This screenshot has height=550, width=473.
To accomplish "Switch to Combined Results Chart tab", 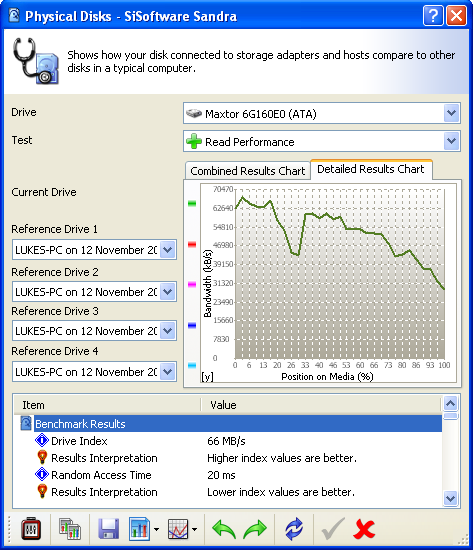I will point(248,171).
